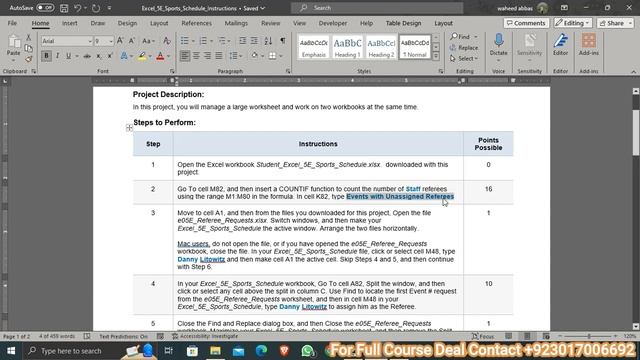Open the Editor pen icon
Viewport: 640px width, 360px height.
click(x=560, y=42)
